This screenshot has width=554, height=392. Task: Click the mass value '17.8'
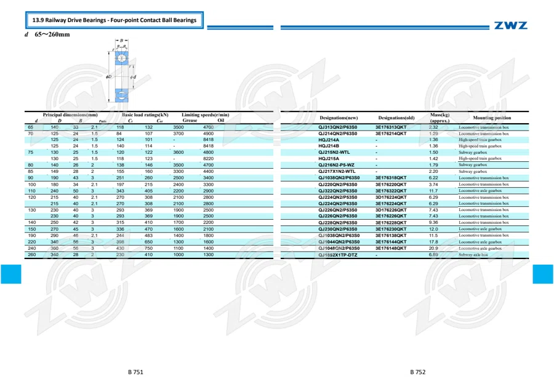point(433,242)
